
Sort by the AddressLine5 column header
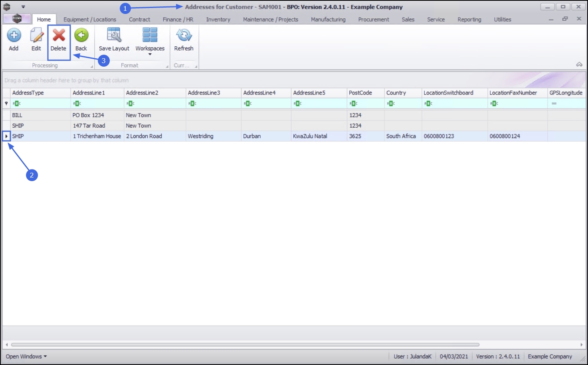tap(319, 93)
